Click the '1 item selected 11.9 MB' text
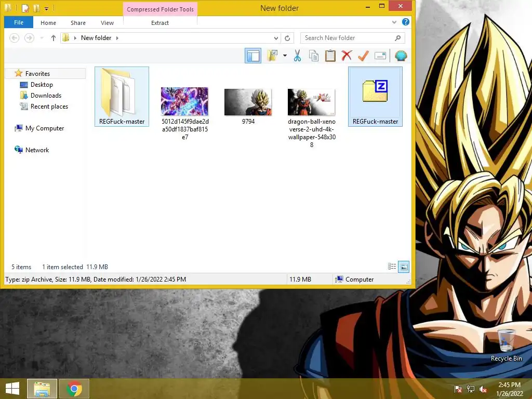This screenshot has height=399, width=532. pyautogui.click(x=75, y=267)
